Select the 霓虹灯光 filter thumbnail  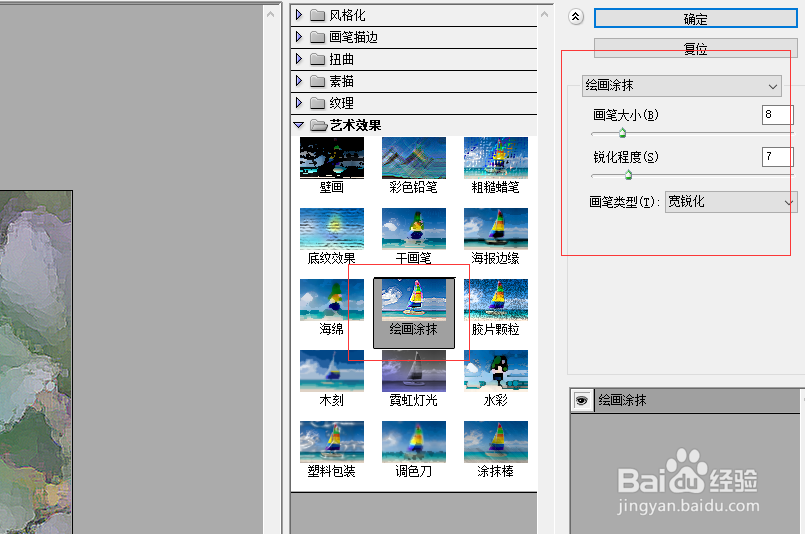click(x=414, y=371)
